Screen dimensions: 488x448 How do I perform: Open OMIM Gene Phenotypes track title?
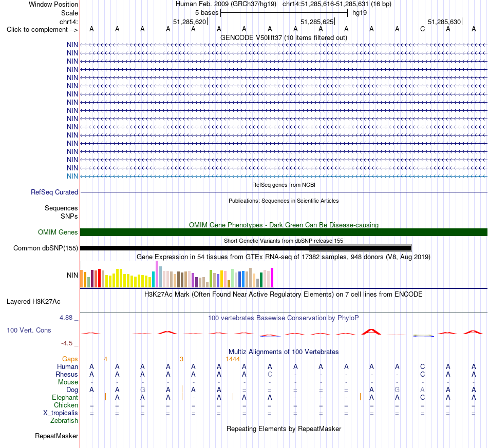(284, 225)
